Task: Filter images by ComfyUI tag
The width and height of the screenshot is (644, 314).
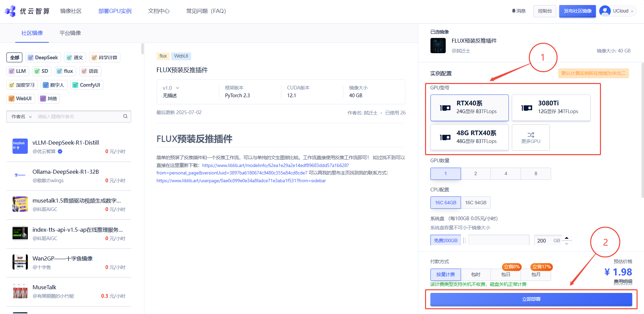Action: tap(87, 85)
